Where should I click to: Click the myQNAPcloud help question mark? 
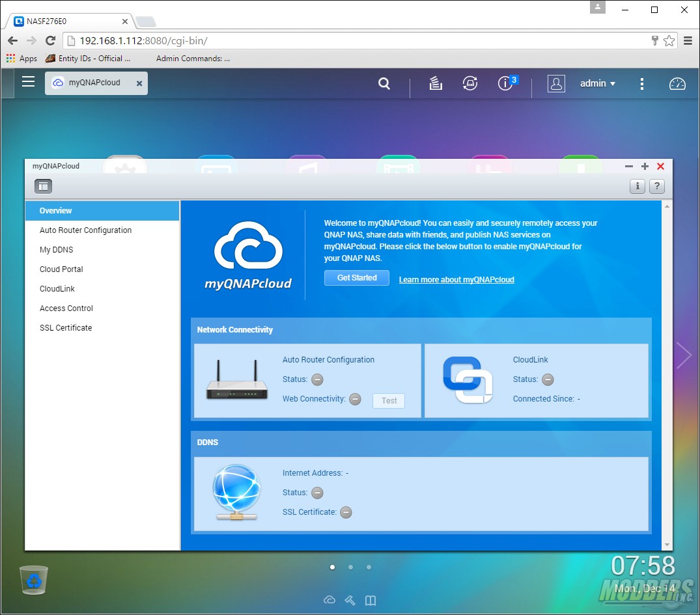(x=656, y=186)
